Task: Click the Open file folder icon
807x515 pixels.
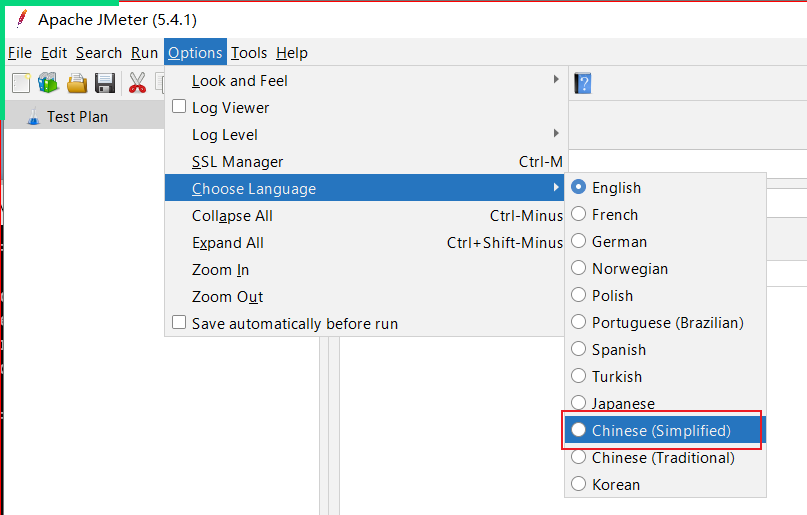Action: 77,83
